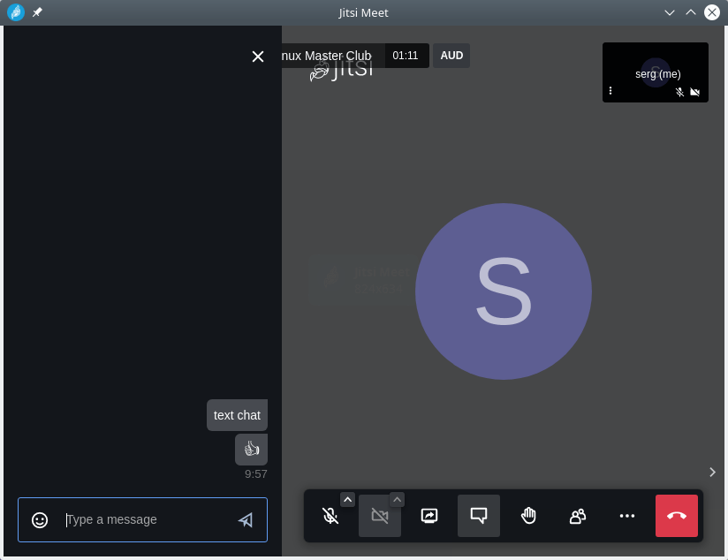
Task: Send the typed chat message
Action: [x=246, y=519]
